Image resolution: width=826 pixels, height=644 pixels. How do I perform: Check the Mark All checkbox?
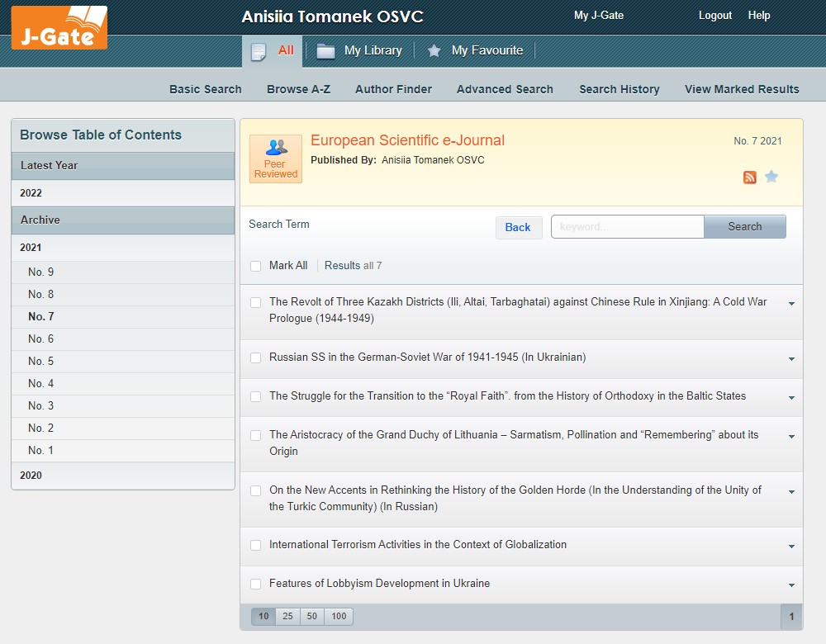pyautogui.click(x=256, y=266)
